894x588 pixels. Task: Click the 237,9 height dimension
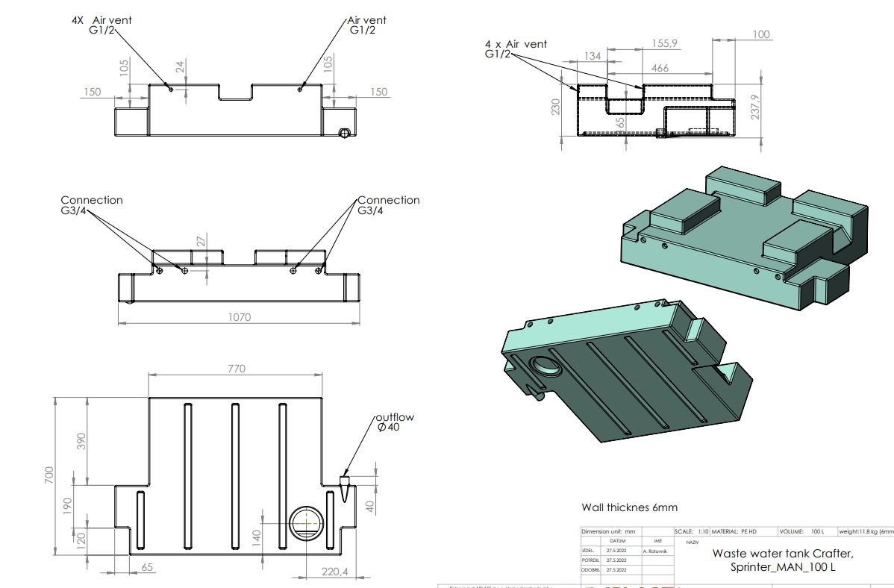(755, 106)
